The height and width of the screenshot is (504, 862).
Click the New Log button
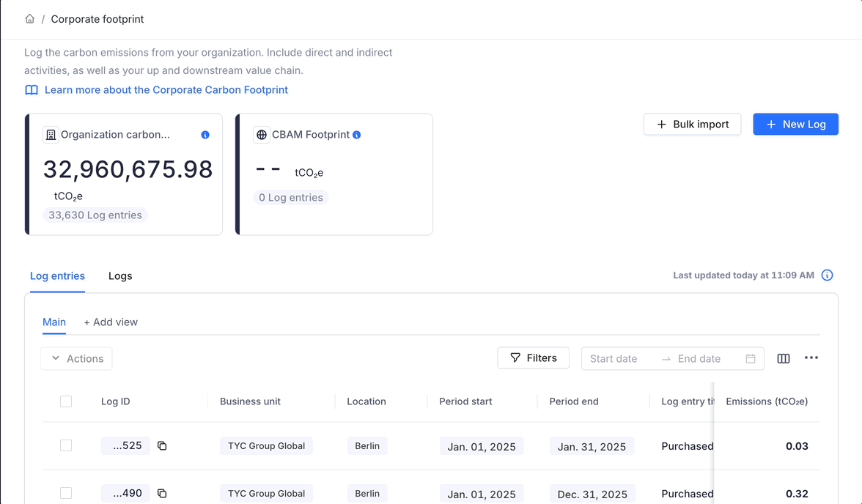795,125
